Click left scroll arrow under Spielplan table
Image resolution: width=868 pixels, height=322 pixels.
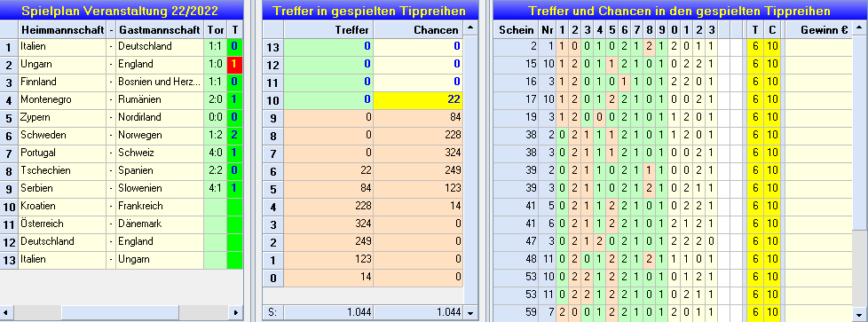(6, 312)
